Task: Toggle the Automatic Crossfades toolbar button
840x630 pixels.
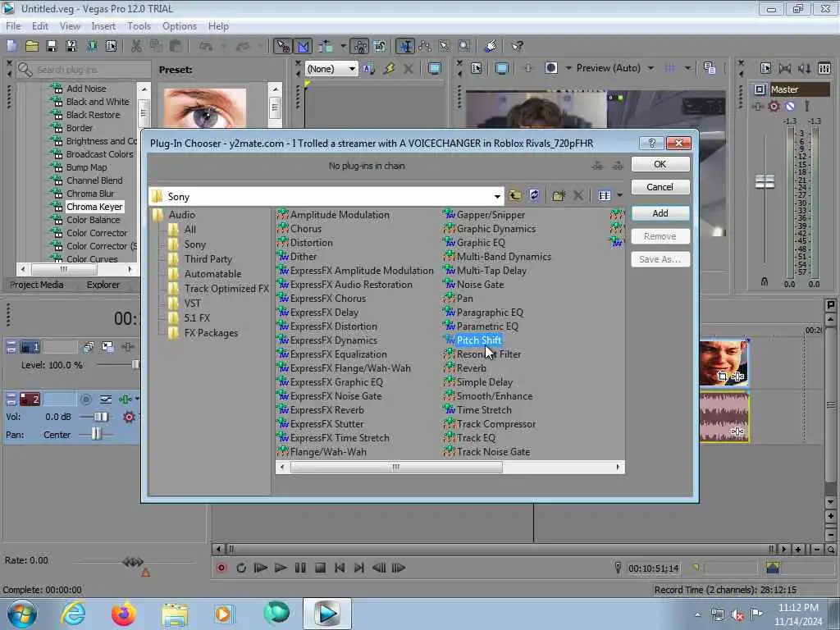Action: pos(303,46)
